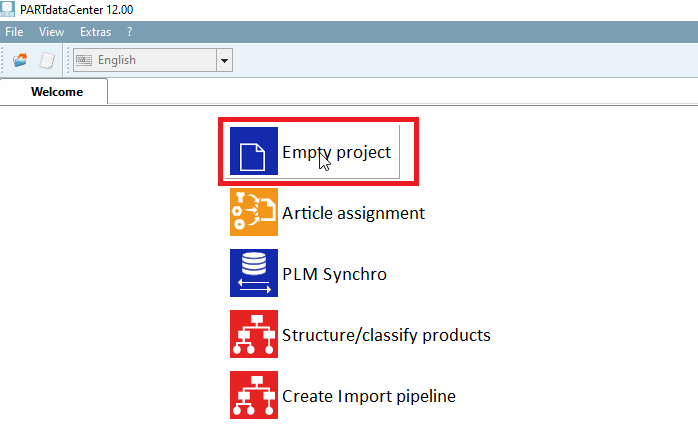Click the PARTdataCenter 12.00 window title

[x=77, y=9]
